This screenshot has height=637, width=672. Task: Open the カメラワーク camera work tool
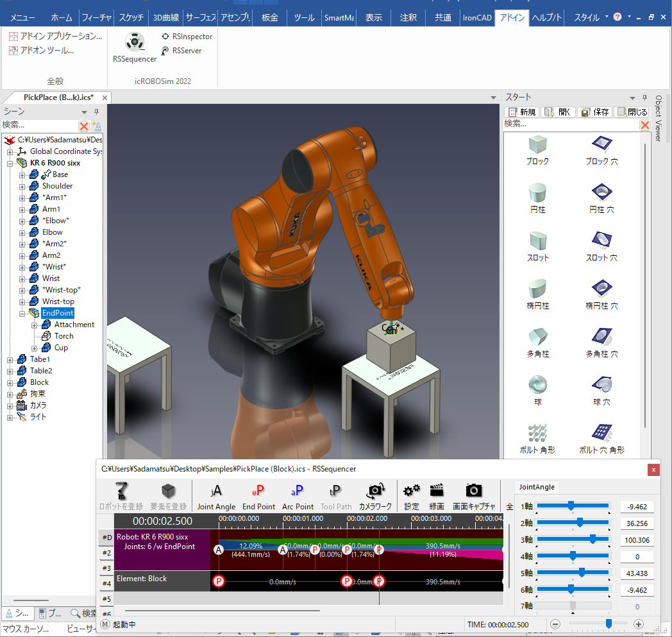point(375,496)
